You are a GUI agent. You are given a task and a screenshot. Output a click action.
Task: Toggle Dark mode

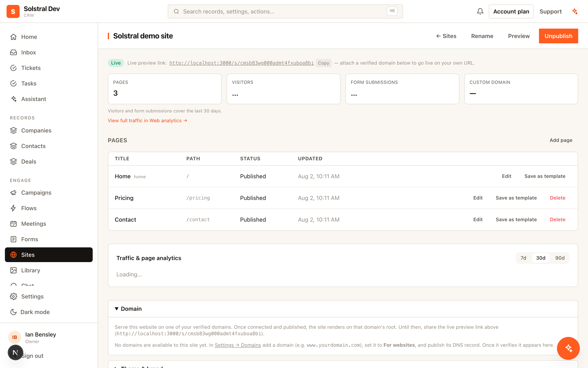click(49, 312)
